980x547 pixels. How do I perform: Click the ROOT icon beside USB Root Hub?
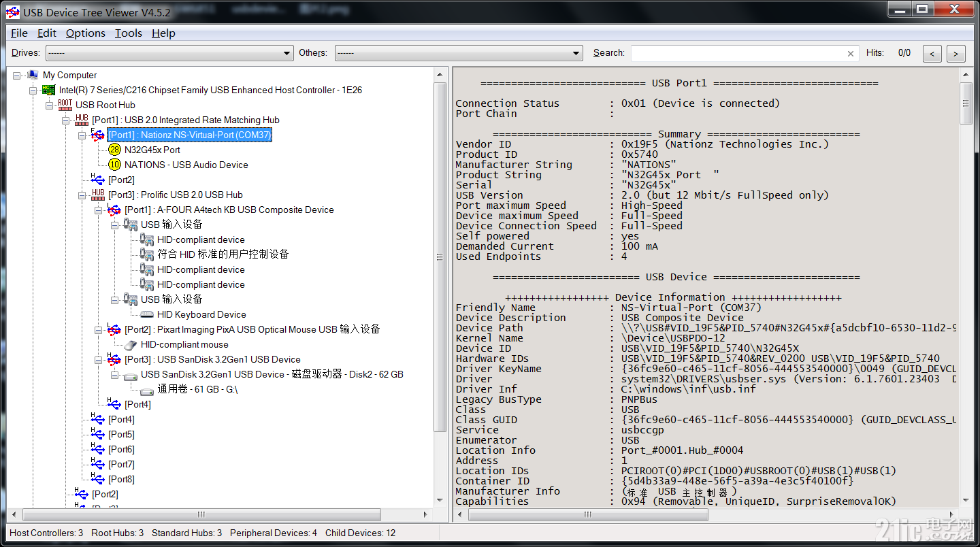coord(65,105)
